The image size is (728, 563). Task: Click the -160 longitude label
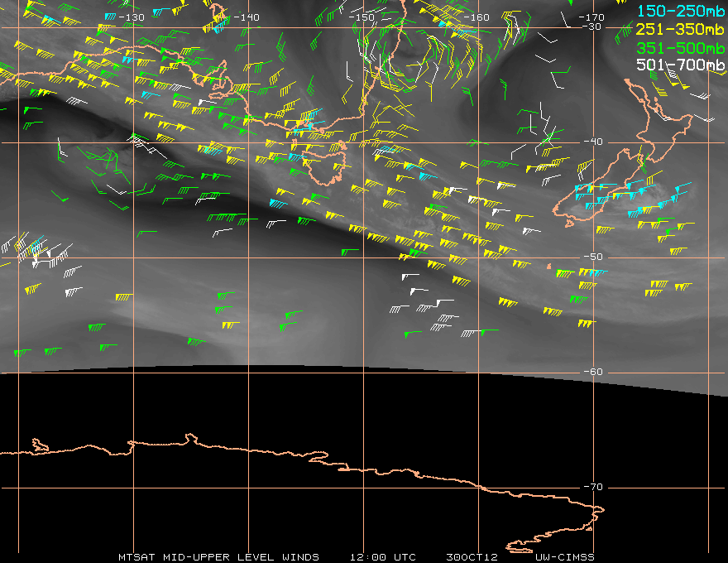pyautogui.click(x=477, y=17)
